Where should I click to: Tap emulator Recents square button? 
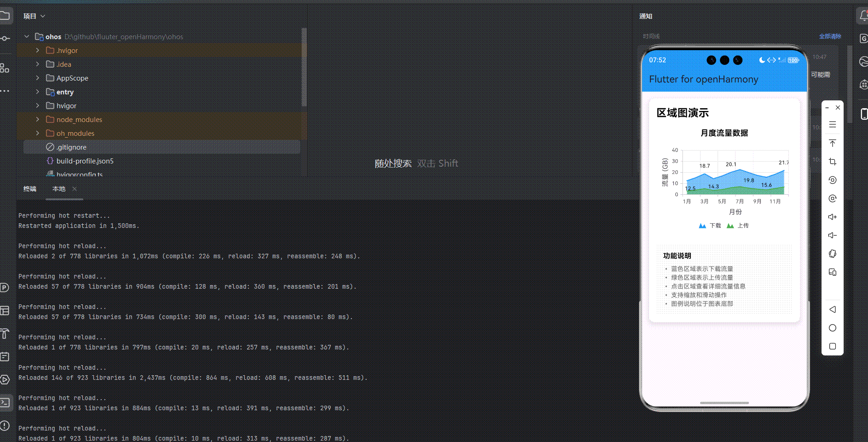[x=833, y=346]
